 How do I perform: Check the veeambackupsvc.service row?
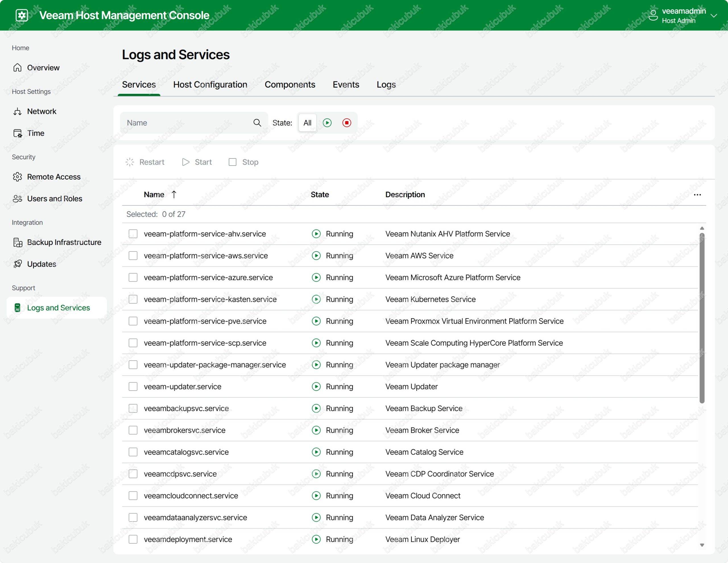tap(133, 408)
